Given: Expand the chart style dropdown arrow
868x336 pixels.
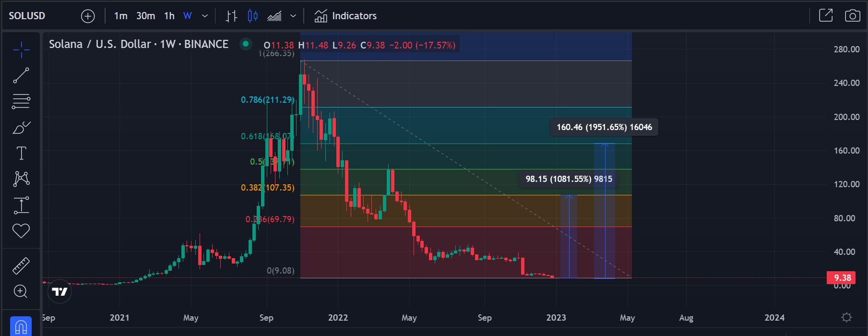Looking at the screenshot, I should (293, 16).
